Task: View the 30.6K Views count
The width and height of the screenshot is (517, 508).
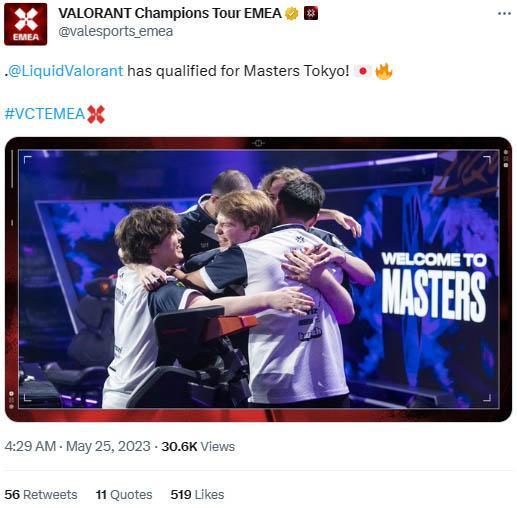Action: click(198, 446)
